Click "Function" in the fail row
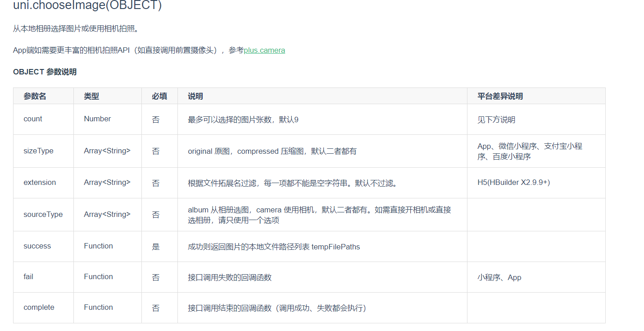Image resolution: width=644 pixels, height=331 pixels. (98, 277)
